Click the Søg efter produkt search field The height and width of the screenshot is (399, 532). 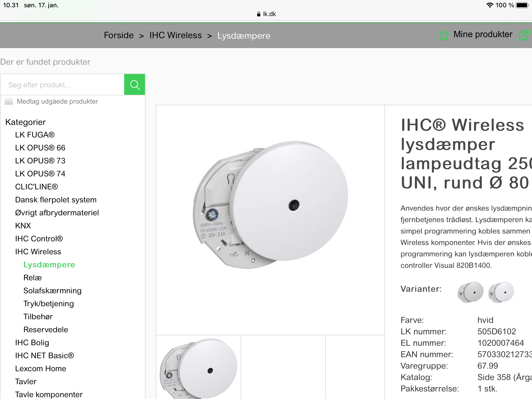click(x=62, y=85)
